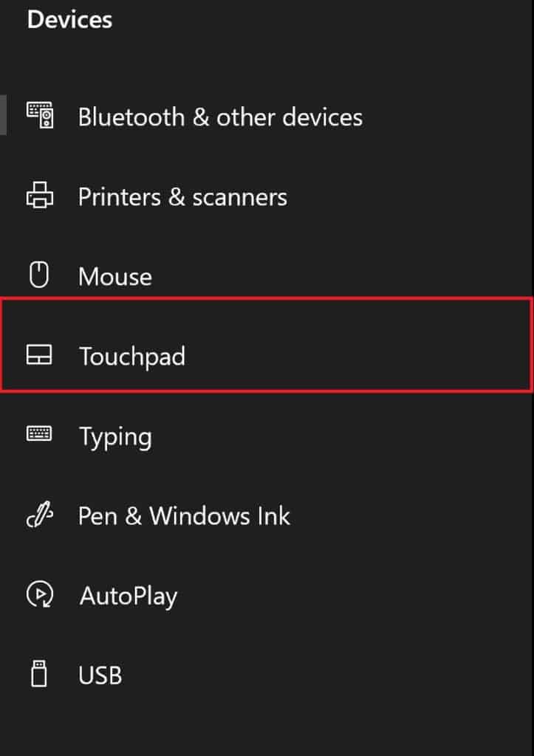Switch to the Typing settings page
Viewport: 534px width, 756px height.
point(115,437)
